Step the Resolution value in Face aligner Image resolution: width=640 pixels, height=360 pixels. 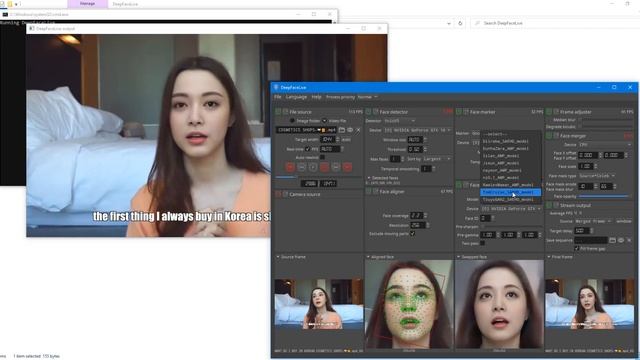427,225
